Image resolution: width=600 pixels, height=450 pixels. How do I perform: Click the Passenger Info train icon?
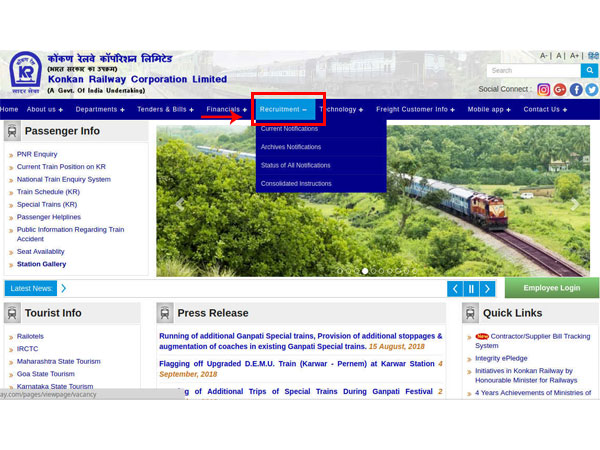click(x=12, y=131)
